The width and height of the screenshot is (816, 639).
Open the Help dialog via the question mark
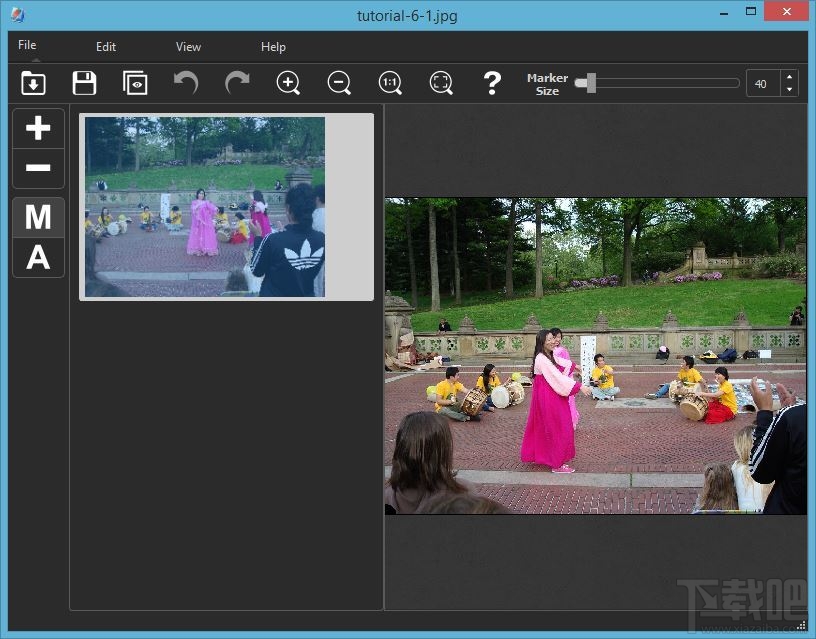(x=491, y=83)
